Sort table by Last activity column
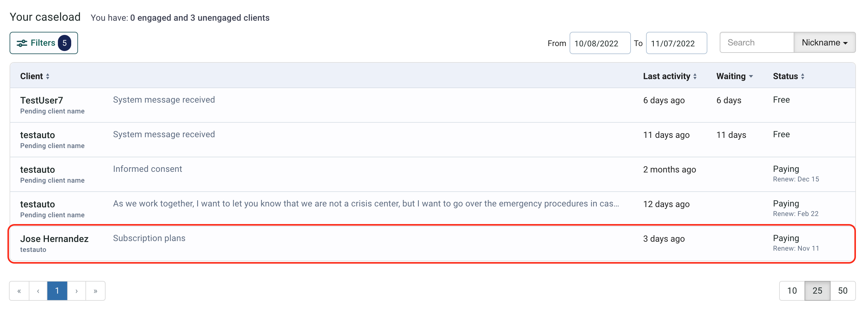The image size is (868, 314). [670, 76]
